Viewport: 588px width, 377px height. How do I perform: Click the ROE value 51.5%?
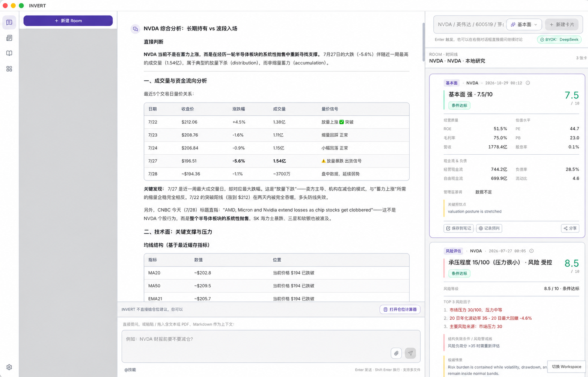500,129
